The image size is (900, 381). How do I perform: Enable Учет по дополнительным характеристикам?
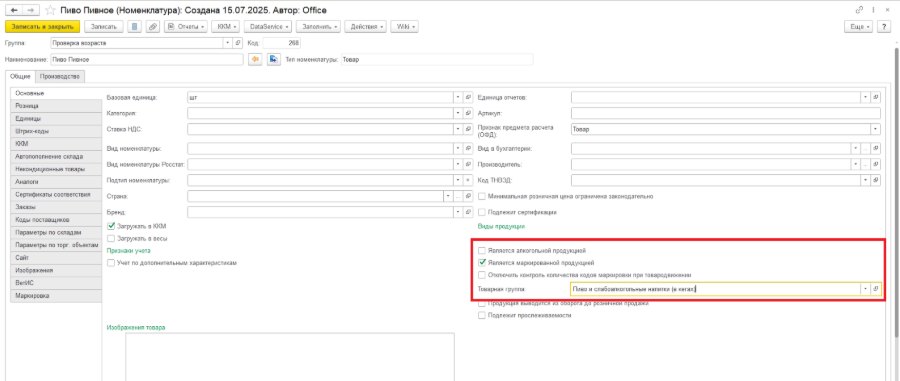[111, 262]
